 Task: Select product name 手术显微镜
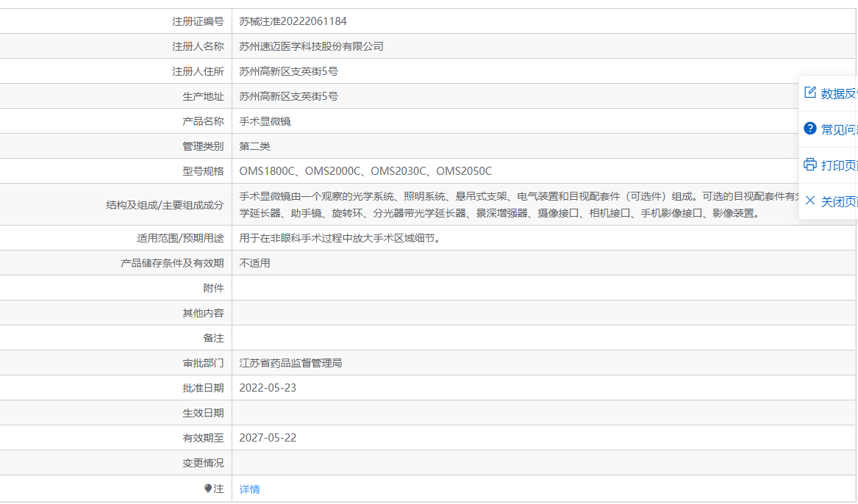click(265, 121)
